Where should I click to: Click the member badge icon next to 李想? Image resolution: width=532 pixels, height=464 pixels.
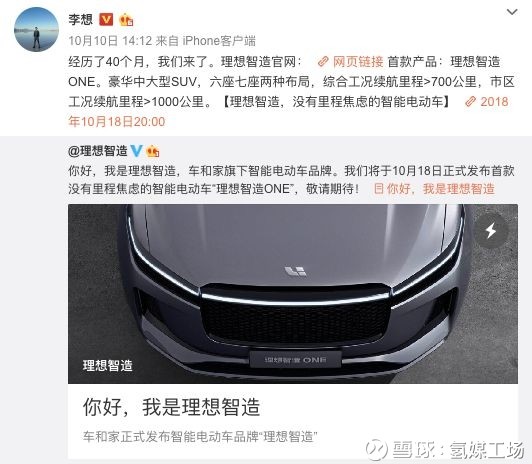pos(126,20)
